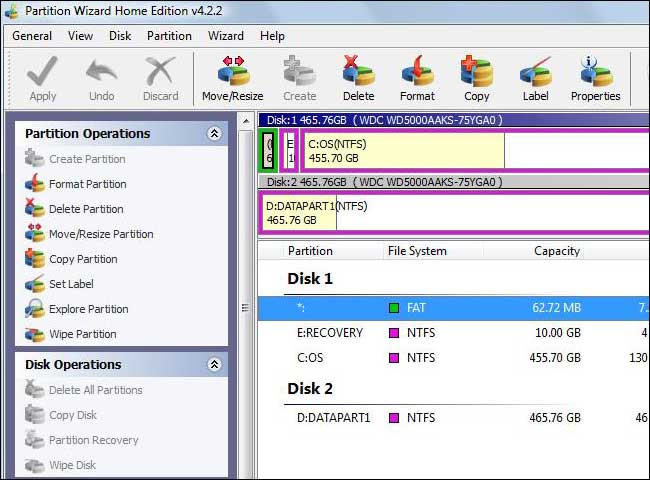The width and height of the screenshot is (650, 480).
Task: Open the General menu
Action: click(x=32, y=36)
